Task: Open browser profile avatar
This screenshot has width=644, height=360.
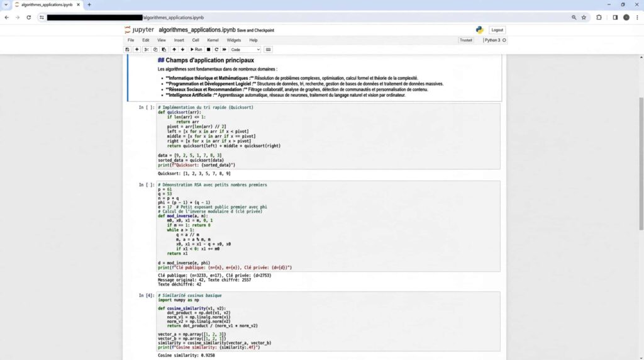Action: pos(626,18)
